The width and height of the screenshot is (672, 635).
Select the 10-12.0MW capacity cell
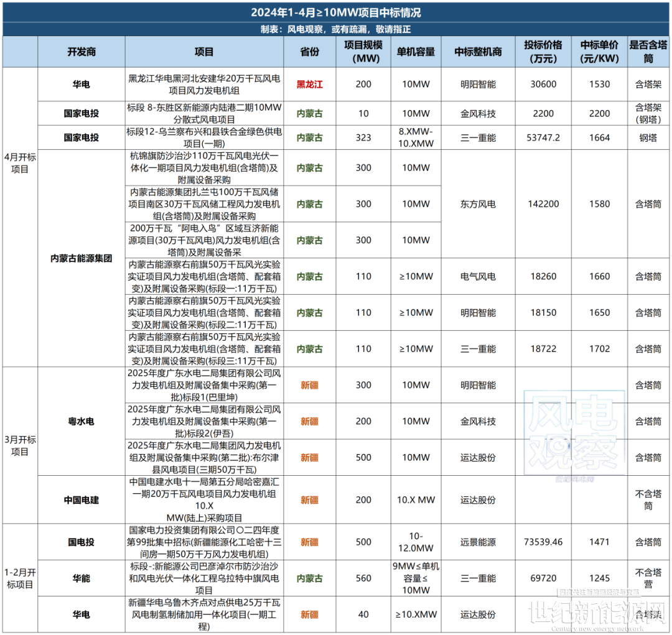click(416, 542)
